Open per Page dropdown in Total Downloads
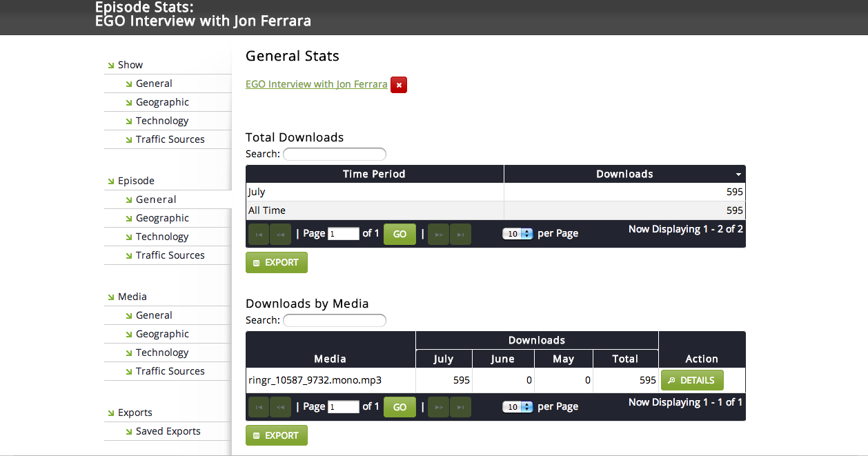This screenshot has width=868, height=456. [517, 234]
